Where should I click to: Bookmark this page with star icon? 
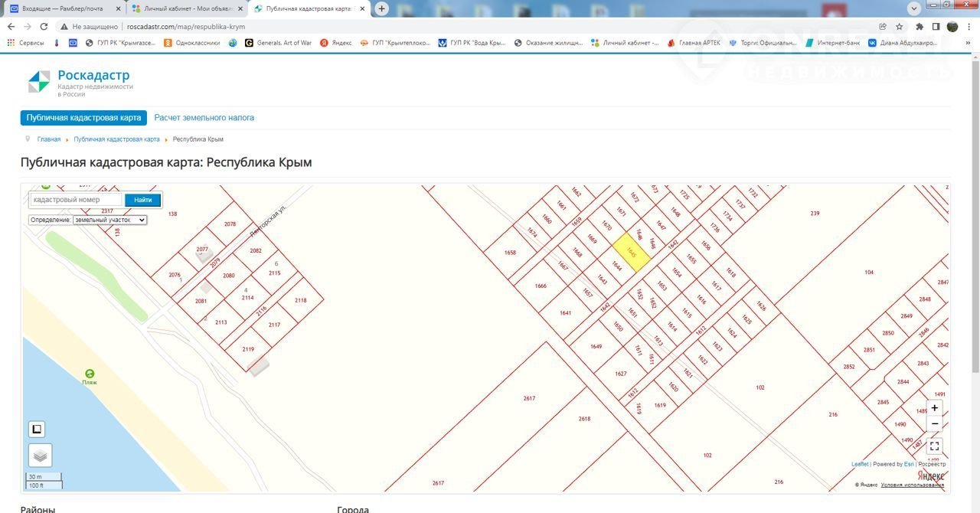tap(900, 26)
